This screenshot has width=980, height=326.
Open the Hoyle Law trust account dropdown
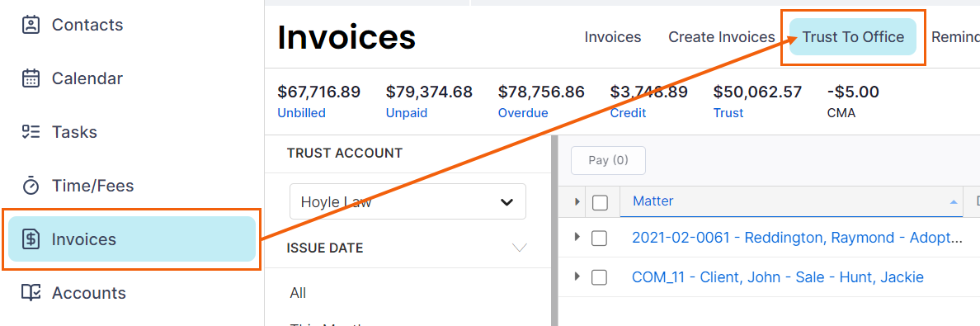click(408, 201)
